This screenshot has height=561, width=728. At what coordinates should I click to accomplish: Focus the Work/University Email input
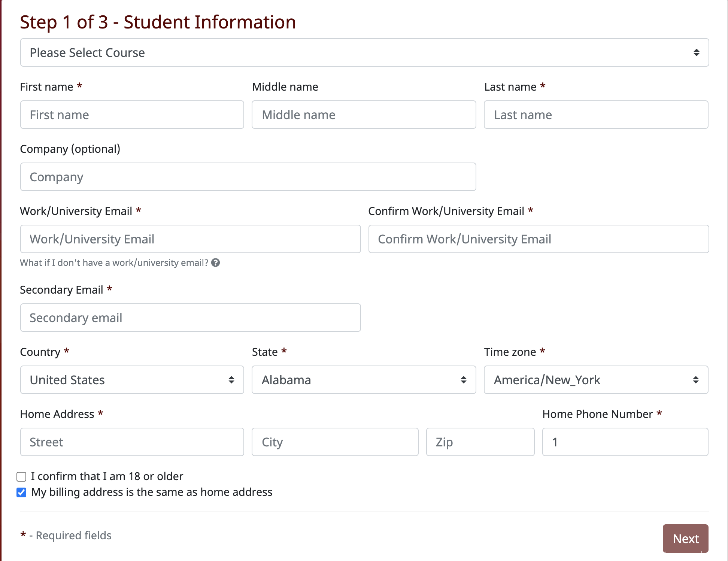pos(190,239)
